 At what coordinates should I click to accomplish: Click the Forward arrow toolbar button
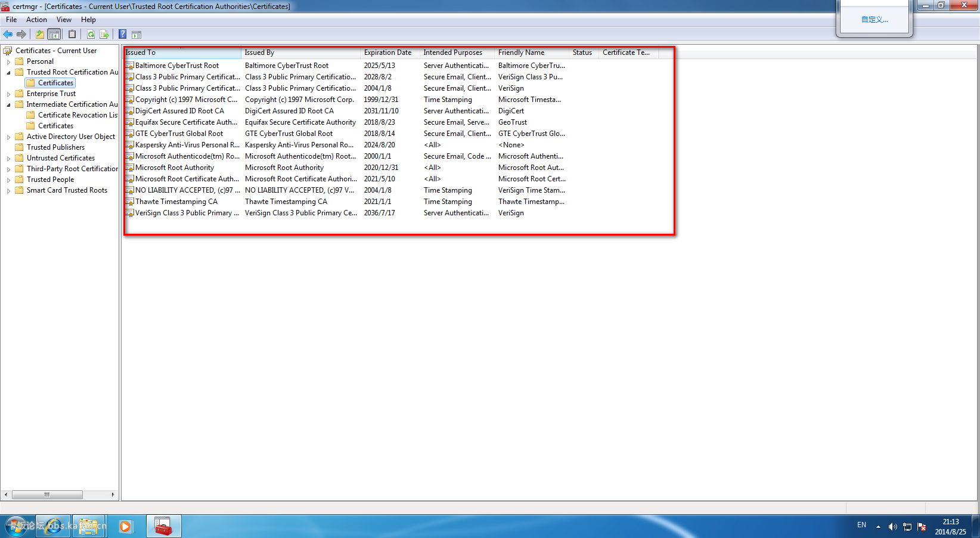click(21, 35)
